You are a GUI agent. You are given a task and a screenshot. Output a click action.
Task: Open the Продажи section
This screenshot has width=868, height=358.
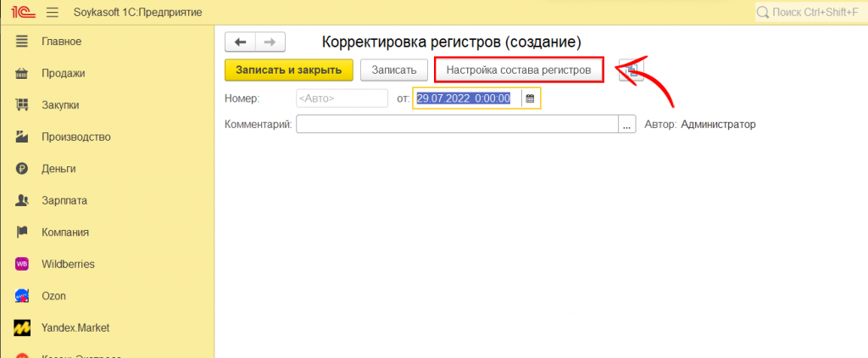coord(63,73)
